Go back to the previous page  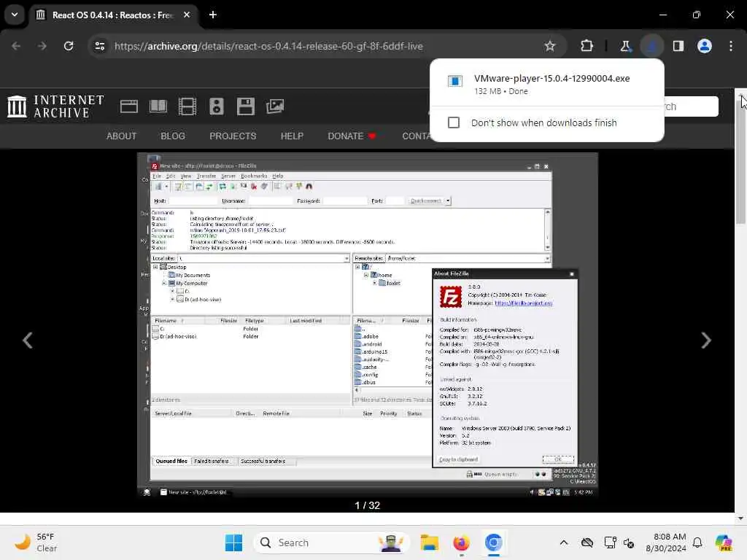point(16,46)
